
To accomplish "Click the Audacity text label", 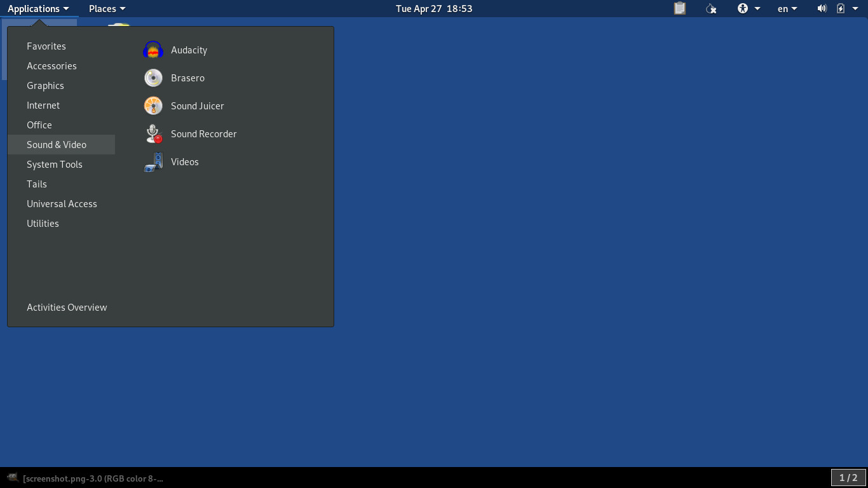I will pyautogui.click(x=189, y=50).
